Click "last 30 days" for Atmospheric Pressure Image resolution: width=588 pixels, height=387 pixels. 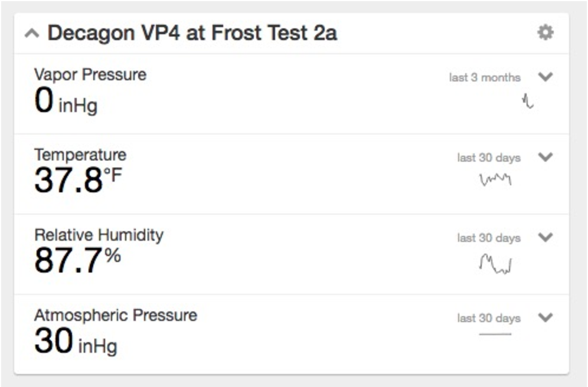coord(488,319)
